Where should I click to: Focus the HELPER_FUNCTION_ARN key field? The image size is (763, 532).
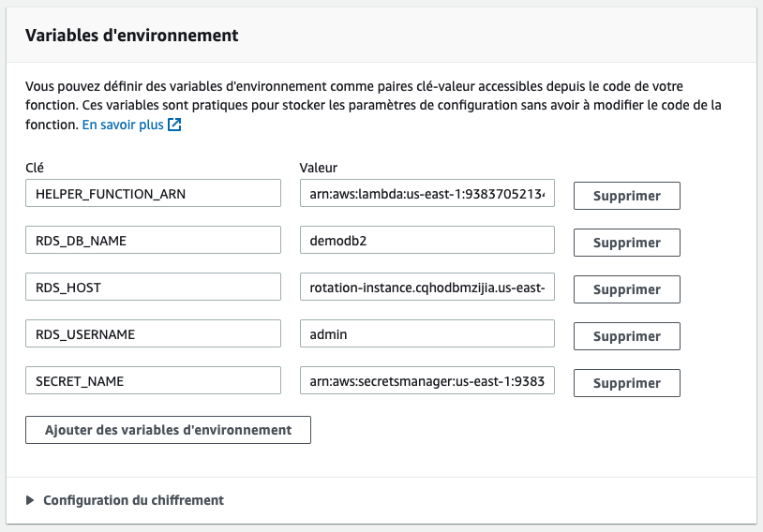click(154, 194)
